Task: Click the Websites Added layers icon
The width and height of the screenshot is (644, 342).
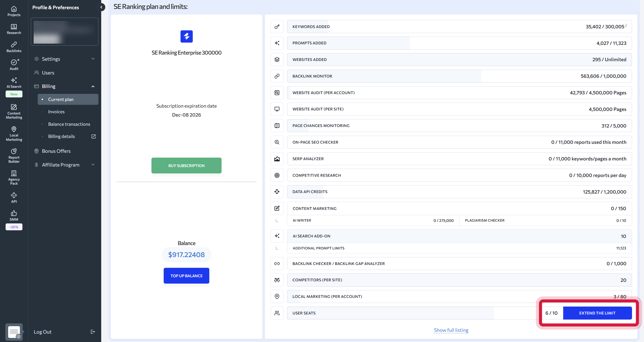Action: [277, 59]
